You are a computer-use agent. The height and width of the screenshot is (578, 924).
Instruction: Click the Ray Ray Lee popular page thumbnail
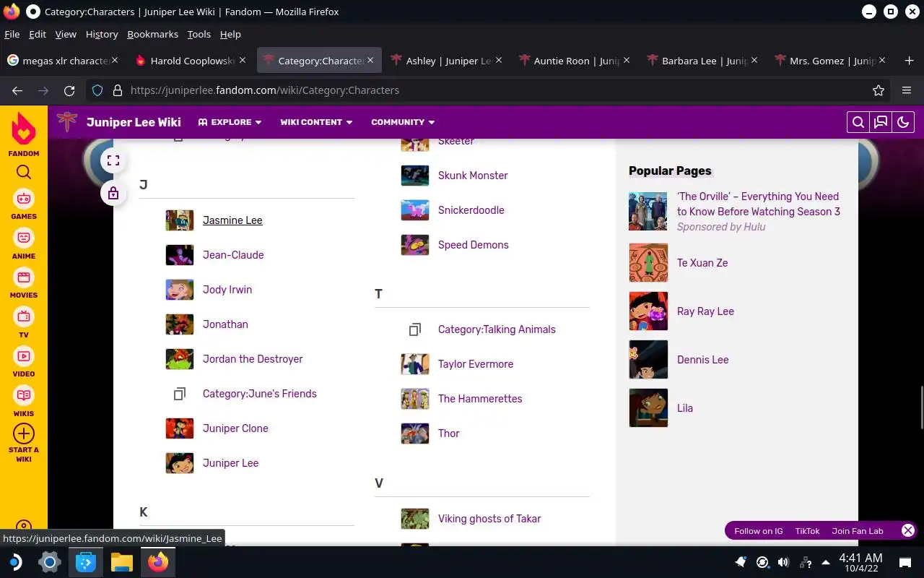point(648,311)
